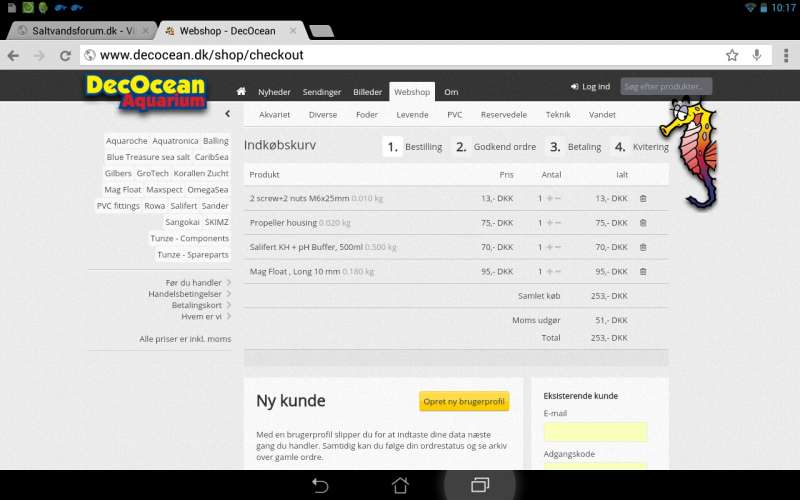This screenshot has width=800, height=500.
Task: Open the Nyheder menu item
Action: click(x=274, y=91)
